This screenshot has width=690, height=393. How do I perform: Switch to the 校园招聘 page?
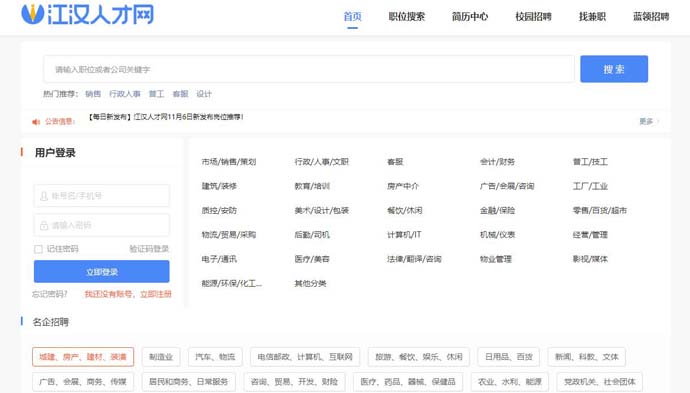click(533, 17)
